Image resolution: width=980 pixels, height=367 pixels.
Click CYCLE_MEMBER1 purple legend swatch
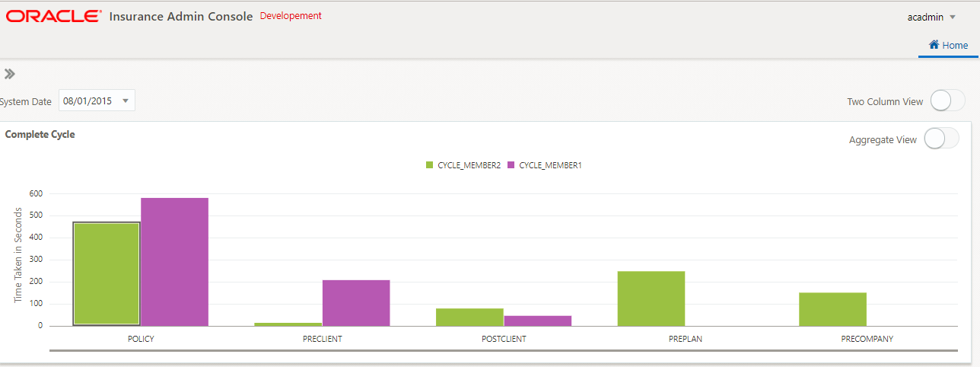tap(511, 164)
